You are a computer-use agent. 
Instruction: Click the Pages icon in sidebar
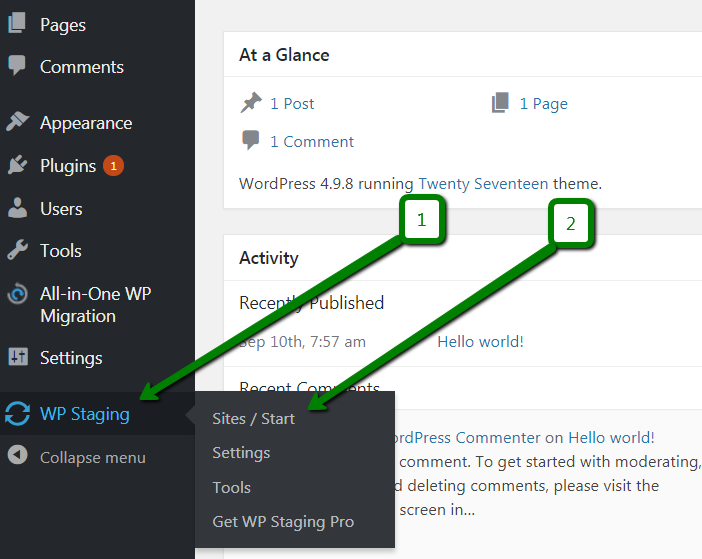pos(17,23)
